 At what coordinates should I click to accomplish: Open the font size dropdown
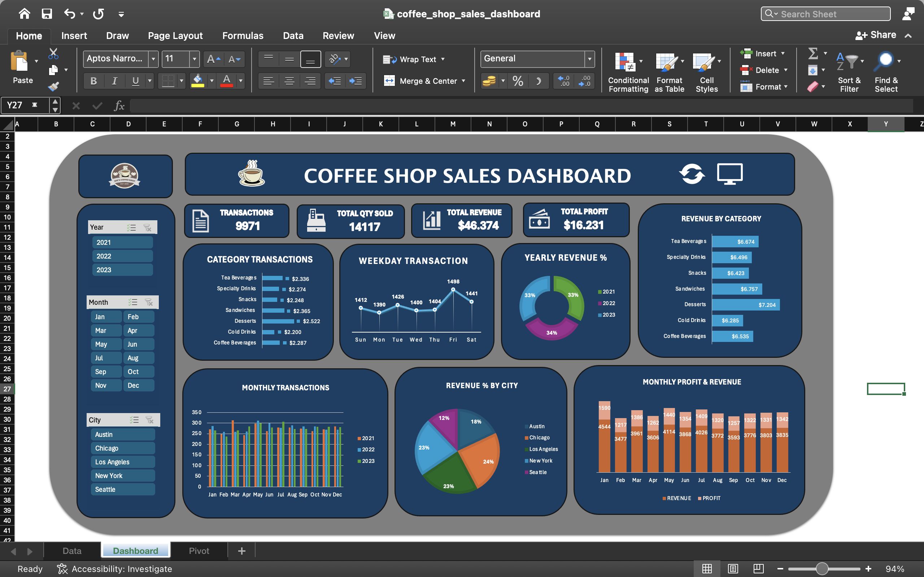[x=195, y=59]
